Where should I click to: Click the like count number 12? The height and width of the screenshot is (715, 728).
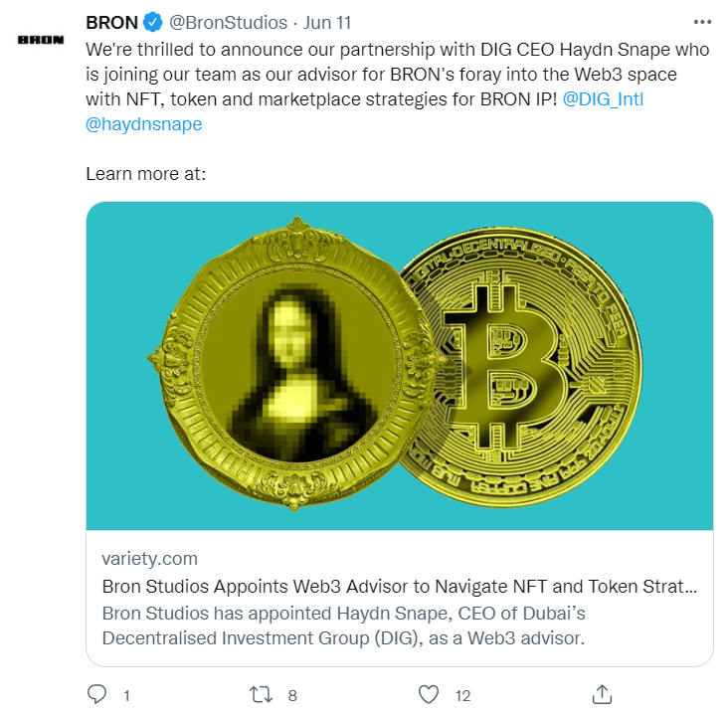[x=462, y=695]
